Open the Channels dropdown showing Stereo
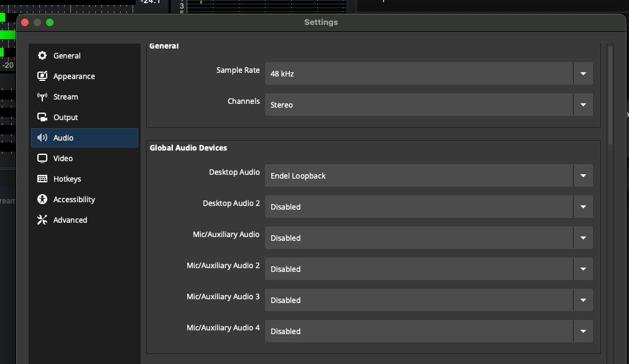This screenshot has width=629, height=364. 429,105
